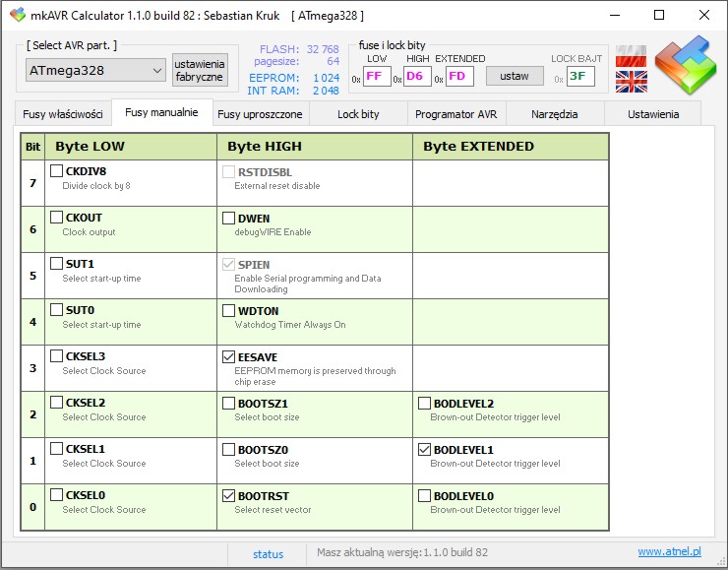728x570 pixels.
Task: Go to the Programator AVR tab
Action: click(x=455, y=114)
